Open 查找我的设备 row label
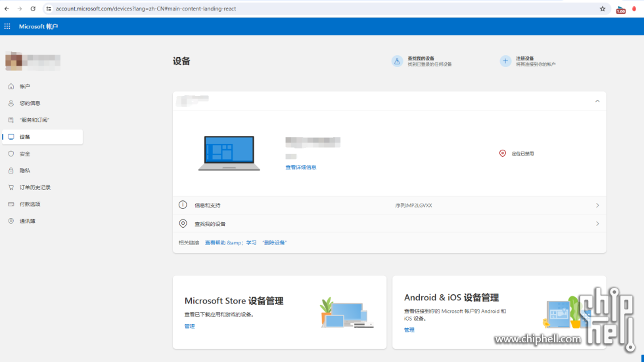Viewport: 644px width, 362px height. click(x=210, y=224)
